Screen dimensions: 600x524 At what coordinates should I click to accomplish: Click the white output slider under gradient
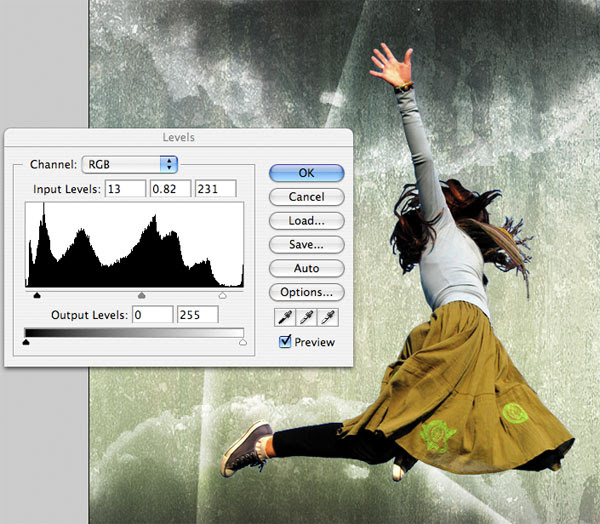coord(243,342)
